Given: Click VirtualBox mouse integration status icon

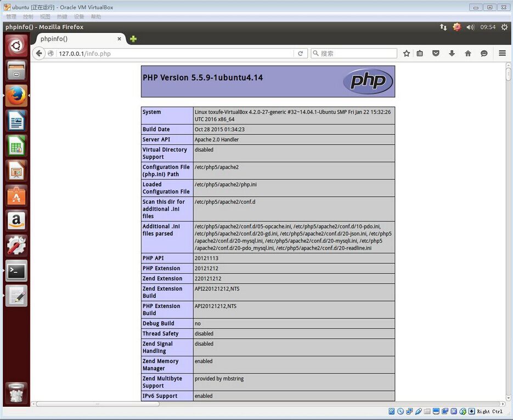Looking at the screenshot, I should [x=463, y=412].
